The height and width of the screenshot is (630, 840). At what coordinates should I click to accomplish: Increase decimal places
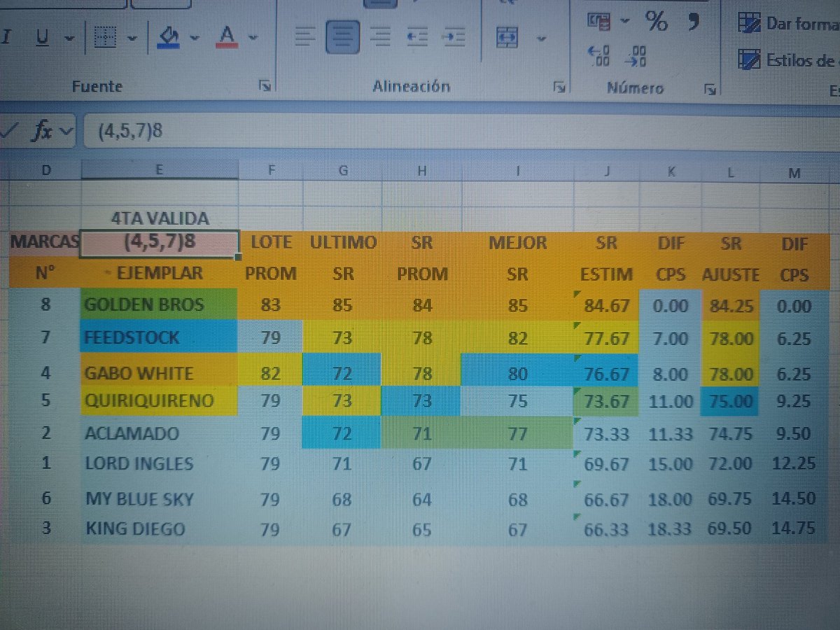(x=600, y=56)
